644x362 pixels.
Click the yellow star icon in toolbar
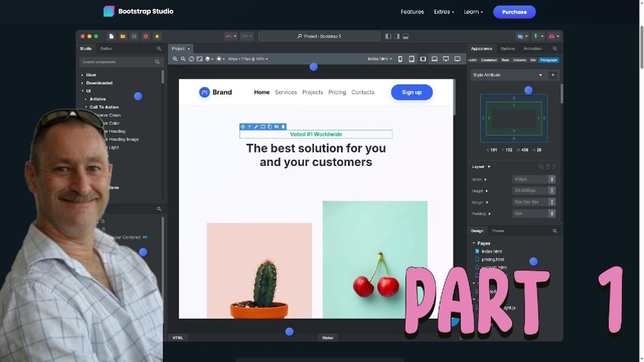[x=157, y=36]
